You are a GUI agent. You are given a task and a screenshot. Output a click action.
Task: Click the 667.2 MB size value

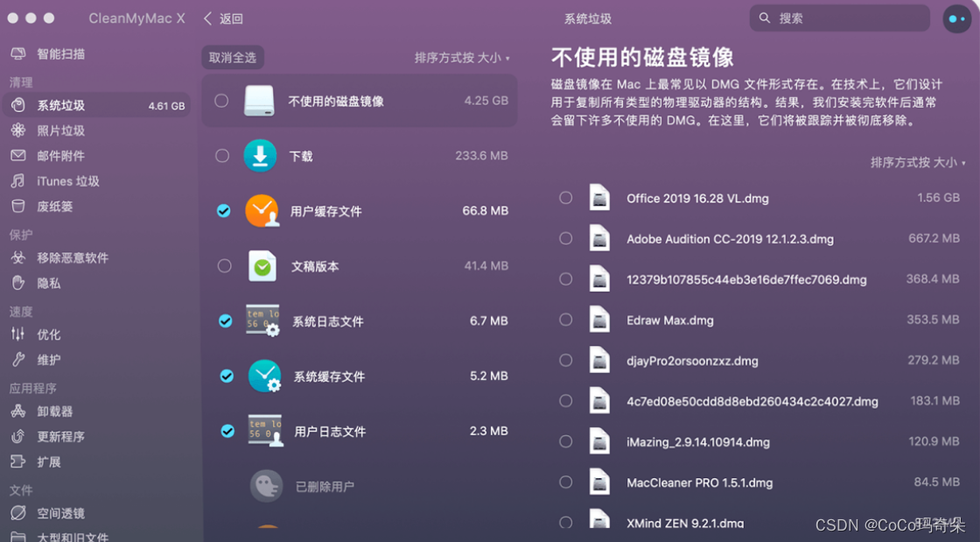pyautogui.click(x=934, y=238)
